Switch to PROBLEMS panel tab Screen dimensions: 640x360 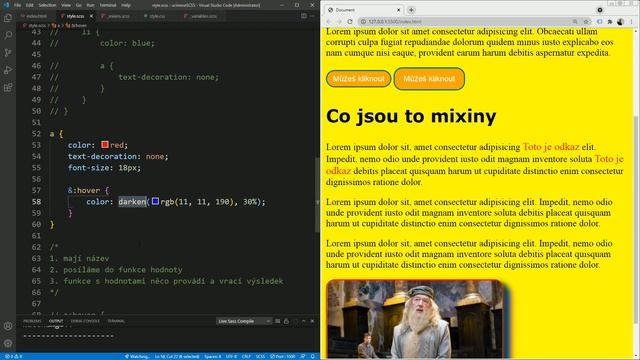32,321
